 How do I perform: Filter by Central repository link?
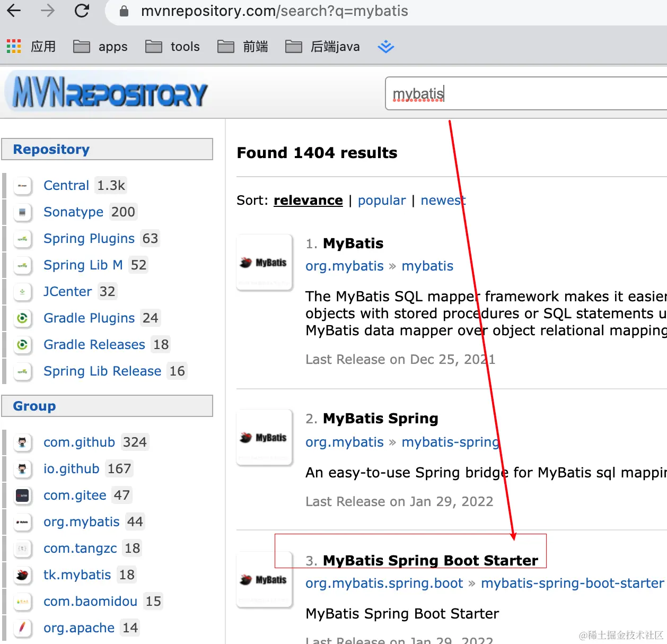(66, 186)
